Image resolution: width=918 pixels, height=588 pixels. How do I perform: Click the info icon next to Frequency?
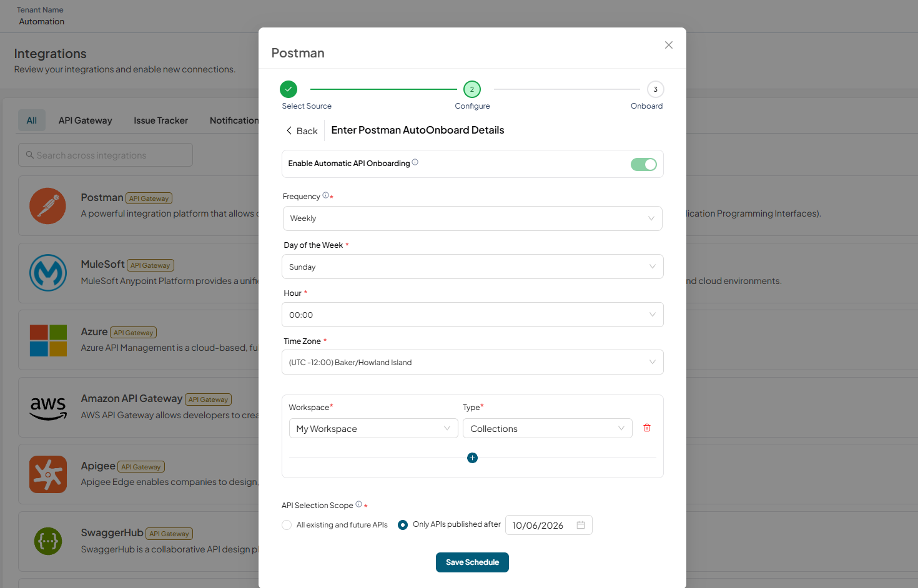(325, 195)
